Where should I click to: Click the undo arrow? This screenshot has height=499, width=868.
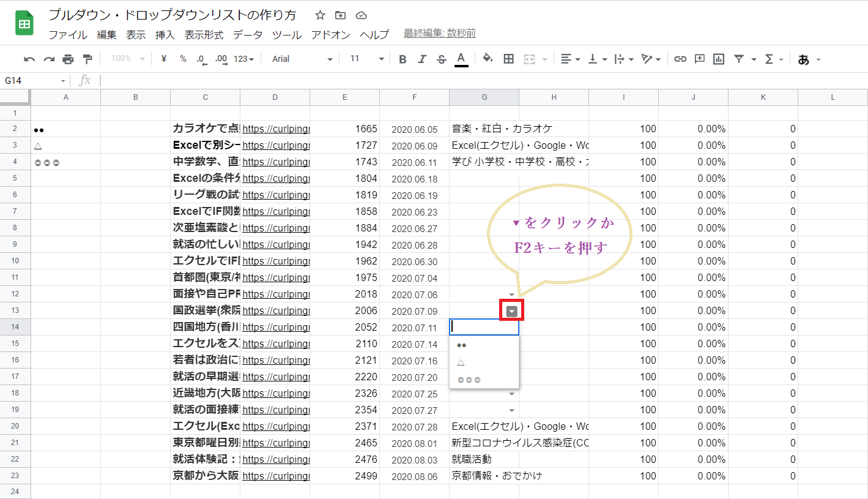[30, 59]
